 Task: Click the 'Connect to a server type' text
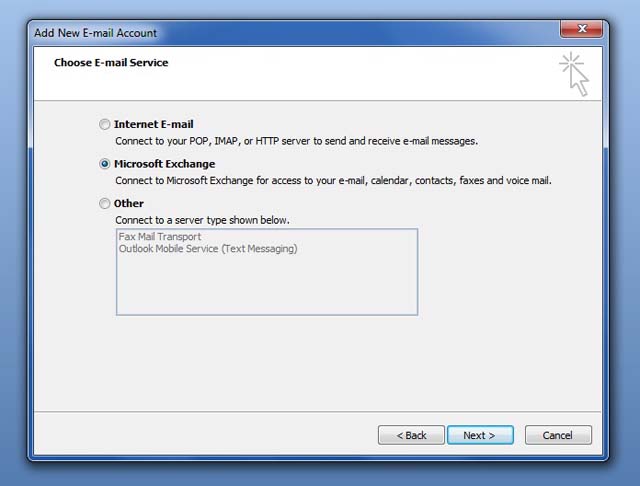point(202,220)
